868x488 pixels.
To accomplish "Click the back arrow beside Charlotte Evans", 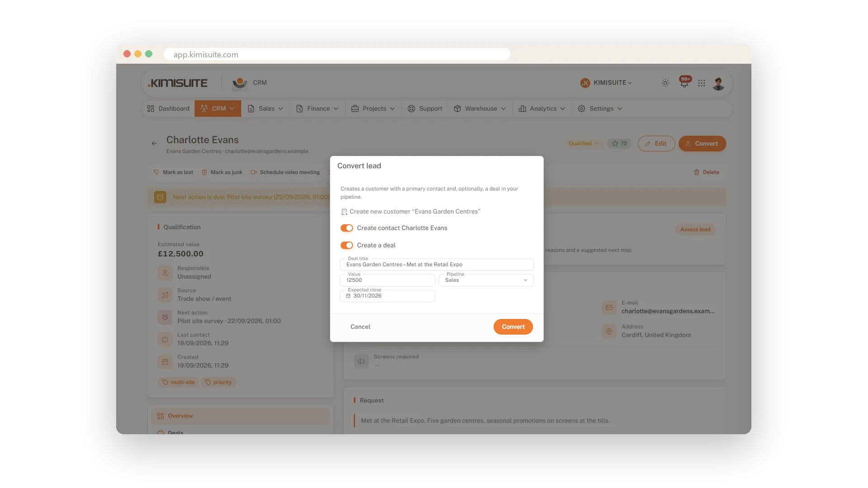I will click(154, 144).
